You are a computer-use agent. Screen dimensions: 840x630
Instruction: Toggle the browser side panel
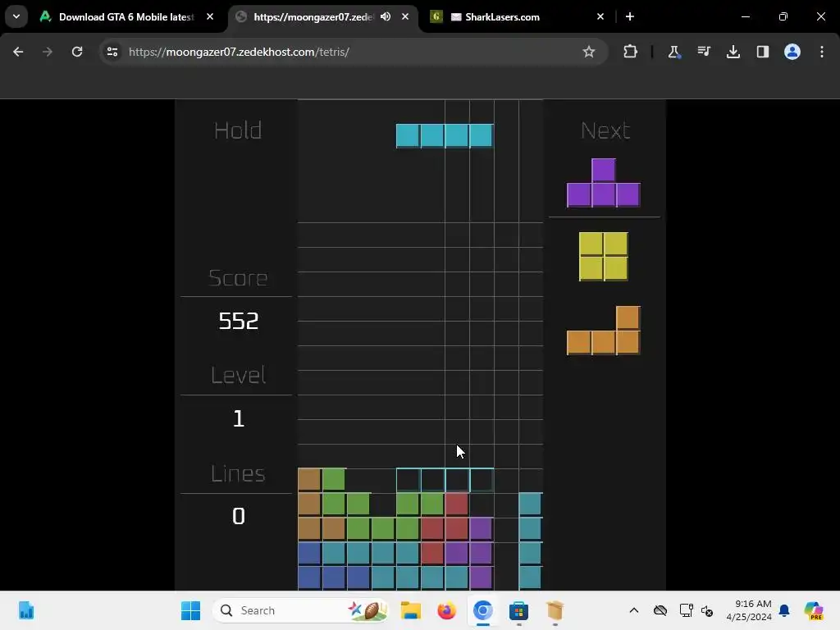[763, 52]
